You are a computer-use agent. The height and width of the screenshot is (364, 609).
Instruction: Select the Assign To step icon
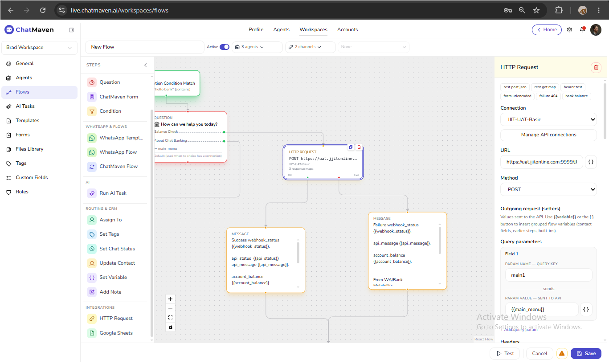pyautogui.click(x=92, y=220)
